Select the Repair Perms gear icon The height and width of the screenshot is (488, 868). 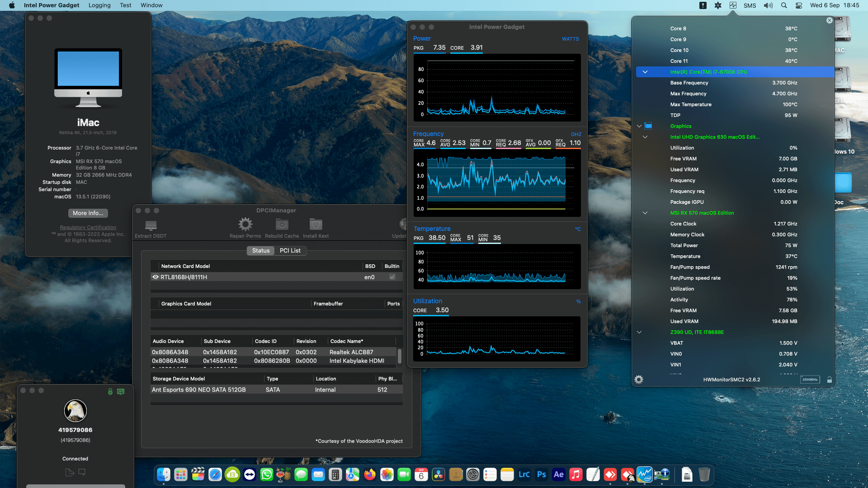[x=245, y=224]
